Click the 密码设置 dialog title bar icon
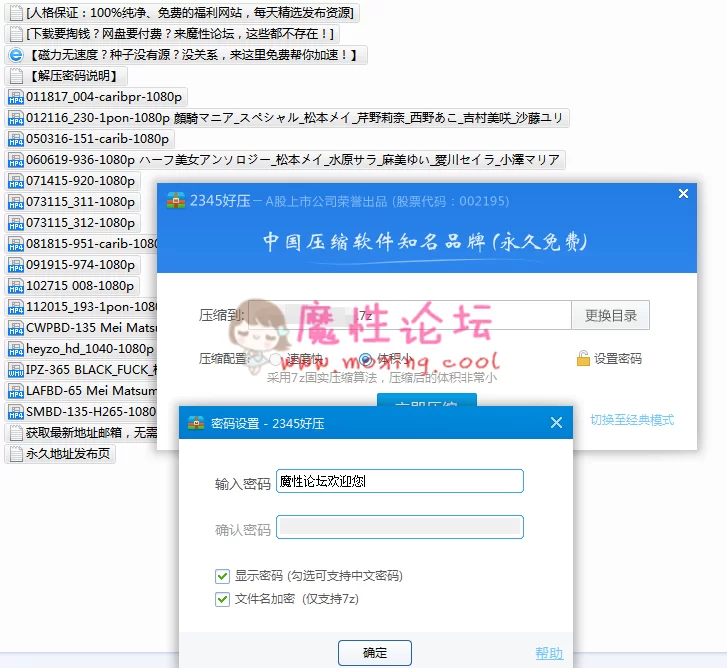 pyautogui.click(x=196, y=423)
